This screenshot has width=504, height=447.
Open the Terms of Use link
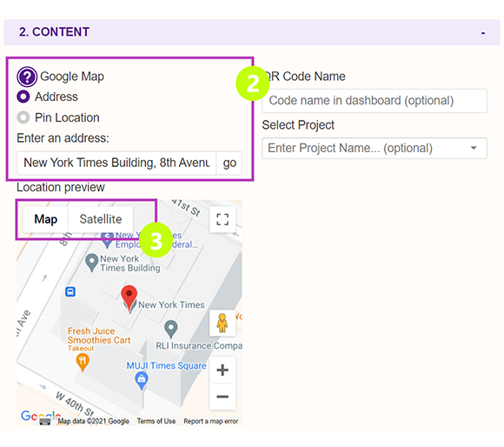click(x=156, y=421)
